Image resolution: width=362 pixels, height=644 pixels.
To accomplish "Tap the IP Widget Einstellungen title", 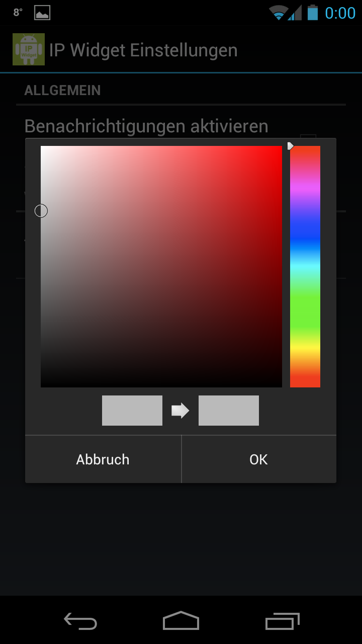I will click(143, 50).
